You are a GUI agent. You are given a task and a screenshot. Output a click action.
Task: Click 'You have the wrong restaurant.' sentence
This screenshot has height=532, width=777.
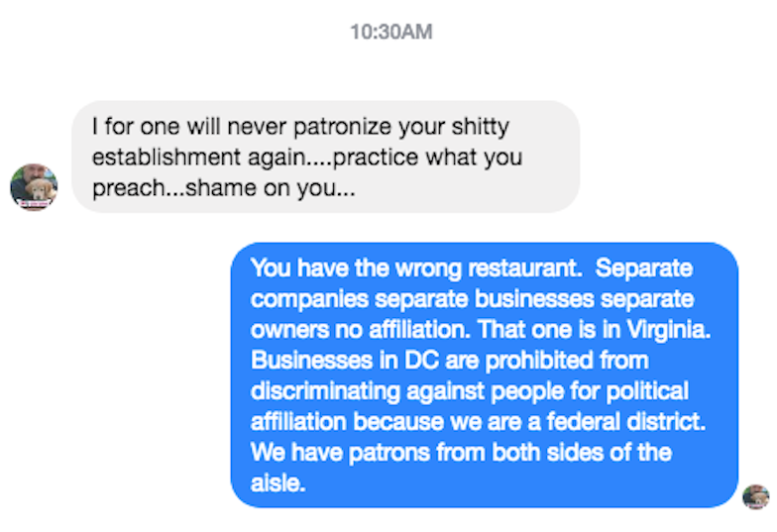pyautogui.click(x=416, y=267)
